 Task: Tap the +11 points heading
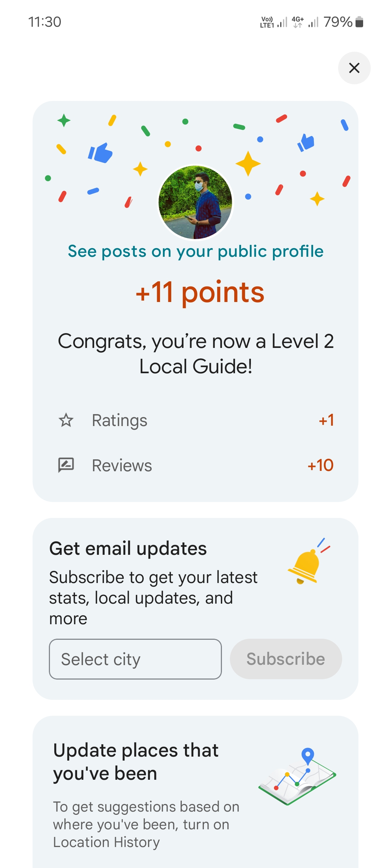(x=200, y=292)
